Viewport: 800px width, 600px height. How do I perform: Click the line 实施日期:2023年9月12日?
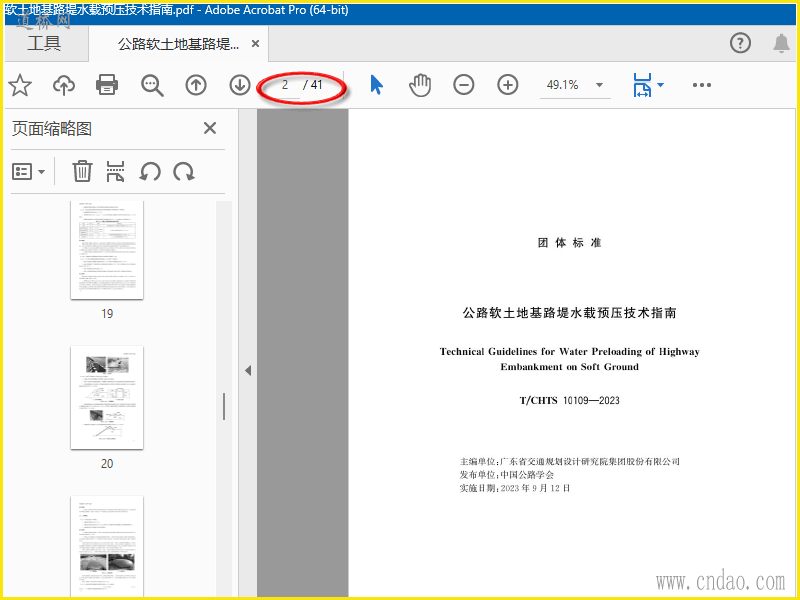(x=515, y=488)
